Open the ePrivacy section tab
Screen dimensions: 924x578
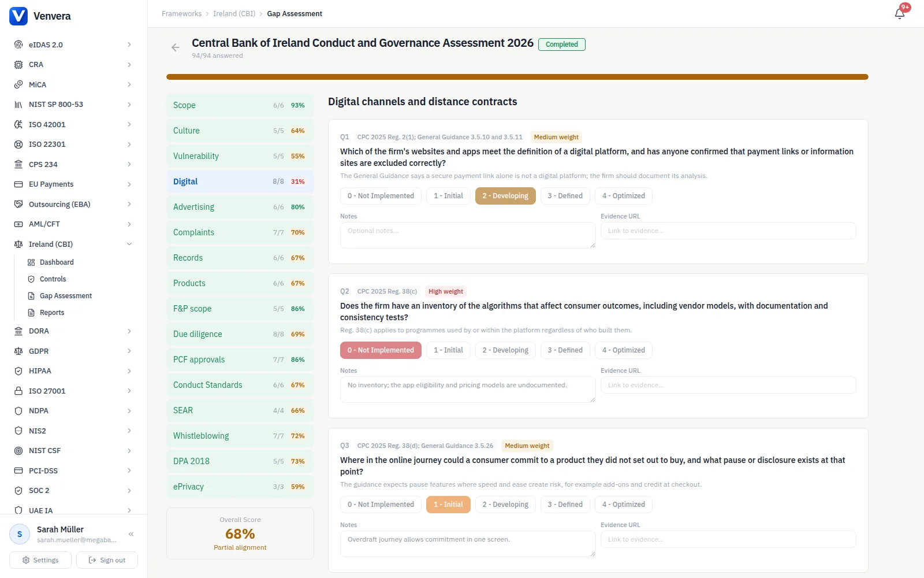click(x=240, y=487)
